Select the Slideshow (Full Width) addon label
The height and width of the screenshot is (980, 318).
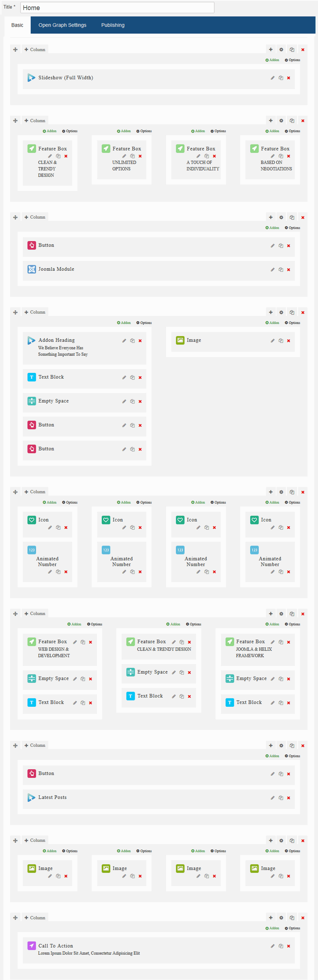tap(66, 77)
